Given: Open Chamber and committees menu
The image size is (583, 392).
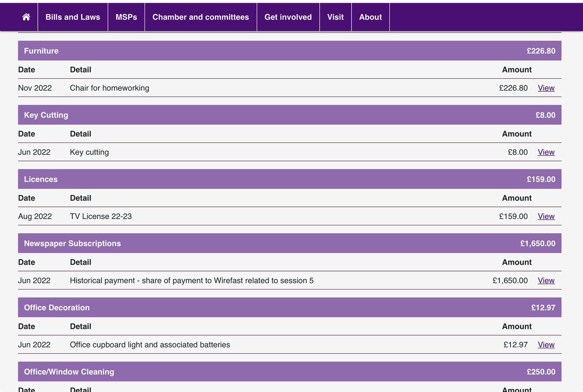Looking at the screenshot, I should 201,17.
